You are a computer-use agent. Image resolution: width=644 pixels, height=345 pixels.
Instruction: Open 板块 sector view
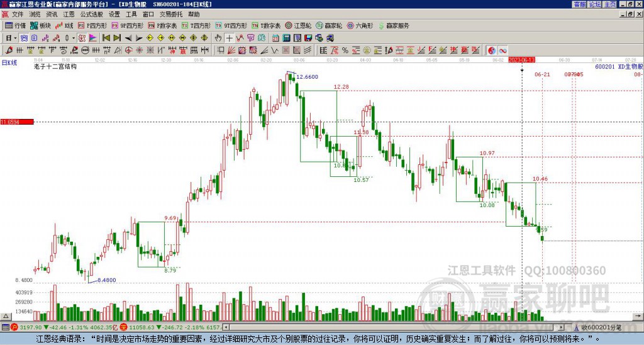tap(40, 25)
